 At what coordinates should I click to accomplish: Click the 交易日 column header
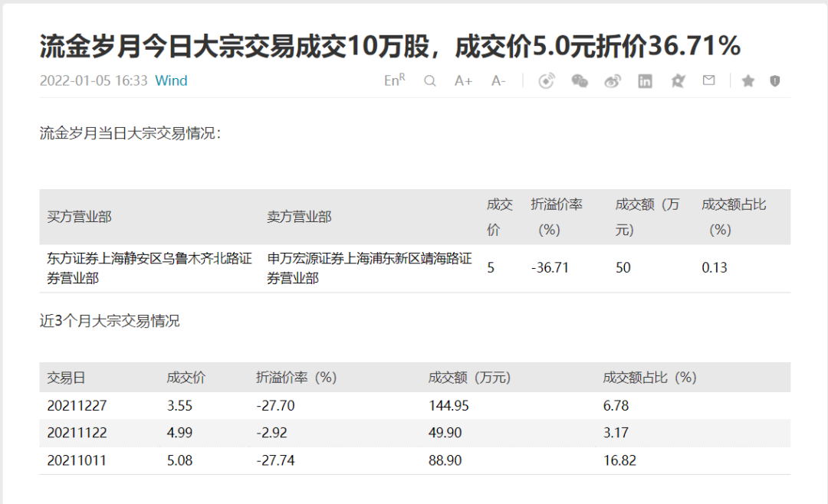click(66, 378)
